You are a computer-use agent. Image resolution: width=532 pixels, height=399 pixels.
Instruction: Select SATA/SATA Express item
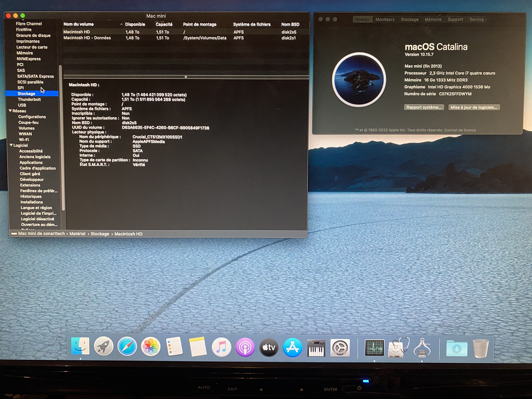pos(36,76)
